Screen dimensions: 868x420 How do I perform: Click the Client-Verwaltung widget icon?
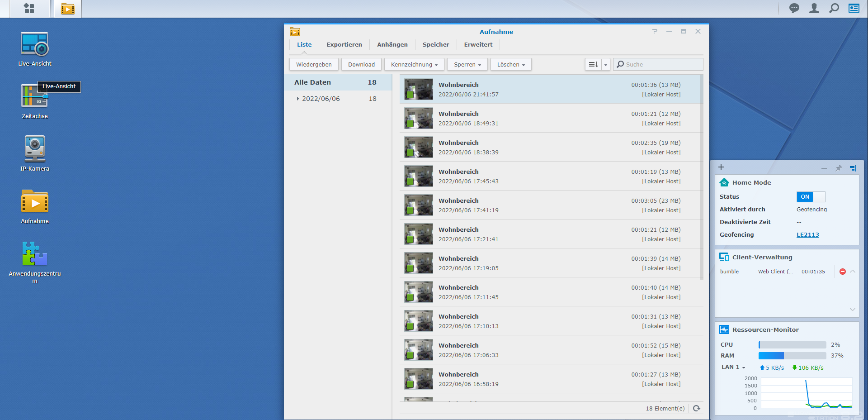724,257
